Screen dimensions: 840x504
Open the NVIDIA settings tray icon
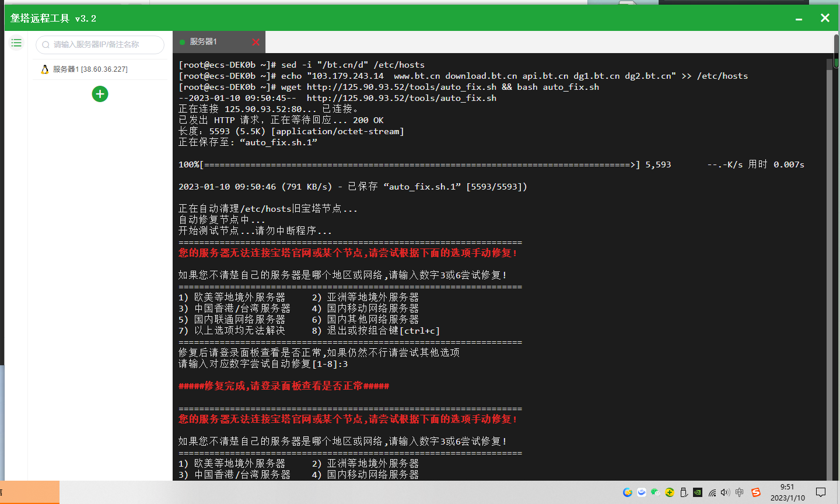(x=698, y=492)
